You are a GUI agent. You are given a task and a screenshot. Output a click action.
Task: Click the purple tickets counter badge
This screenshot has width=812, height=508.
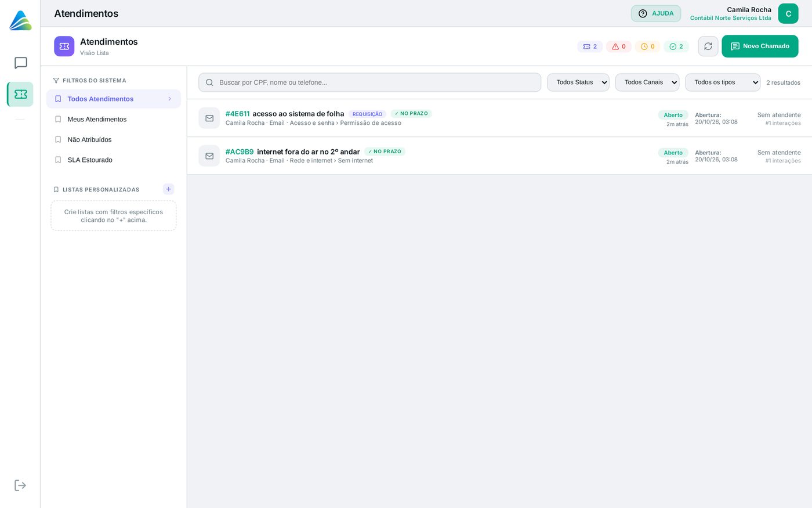(x=590, y=46)
